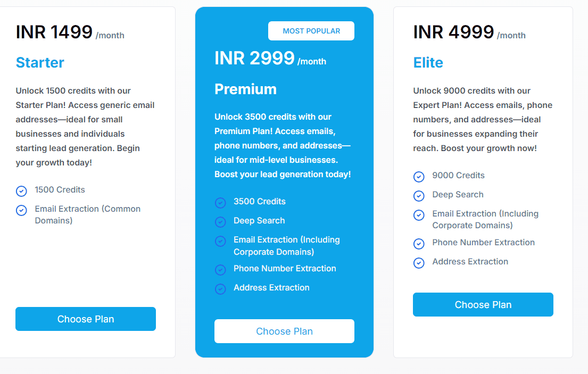The image size is (588, 374).
Task: Click Elite plan's Deep Search check icon
Action: (419, 196)
